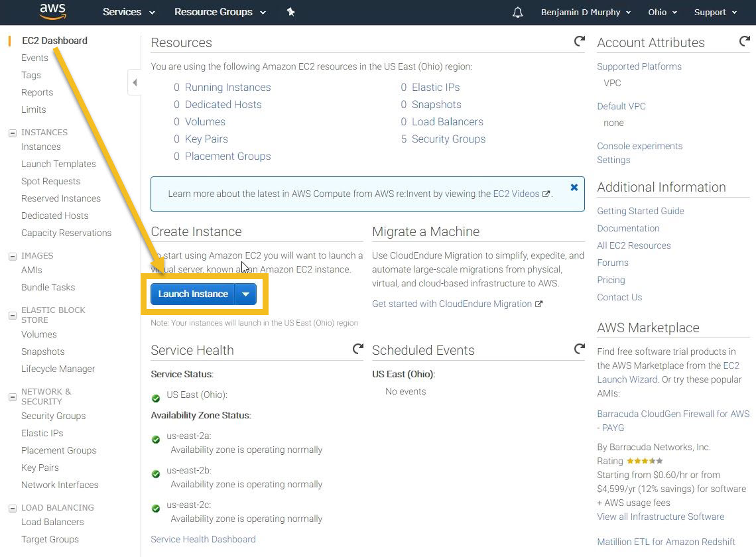Refresh the Account Attributes panel
This screenshot has width=756, height=557.
pos(745,42)
